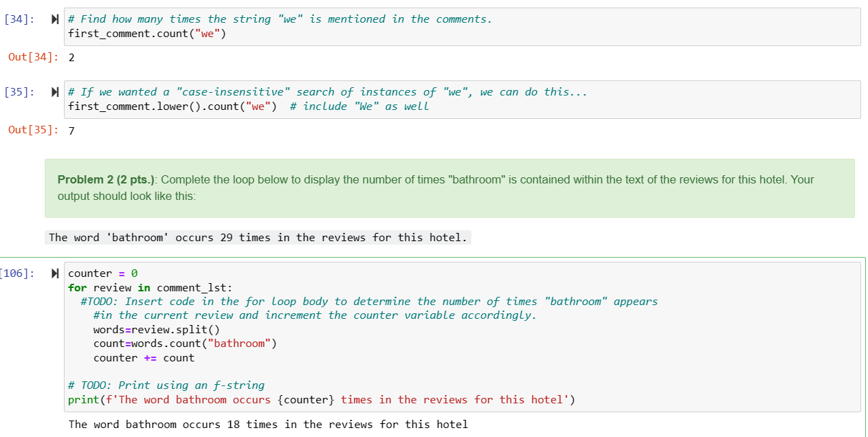This screenshot has width=868, height=437.
Task: Select the "bathroom" string in words.count
Action: point(239,343)
